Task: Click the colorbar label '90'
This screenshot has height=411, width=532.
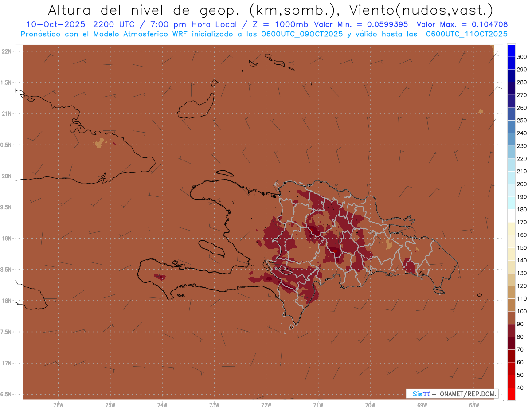Action: click(x=520, y=324)
